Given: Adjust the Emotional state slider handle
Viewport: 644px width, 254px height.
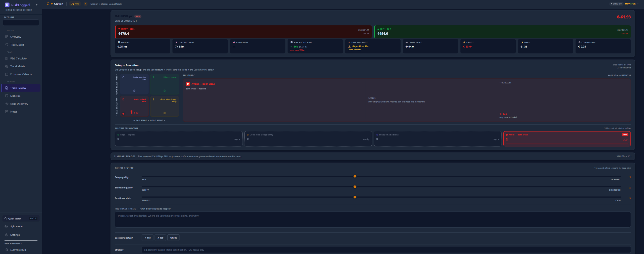Looking at the screenshot, I should point(355,197).
